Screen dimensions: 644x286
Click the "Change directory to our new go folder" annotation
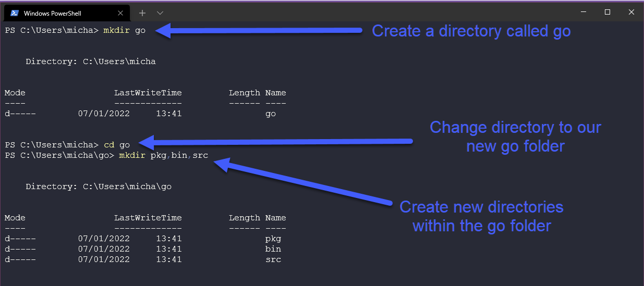click(x=515, y=136)
